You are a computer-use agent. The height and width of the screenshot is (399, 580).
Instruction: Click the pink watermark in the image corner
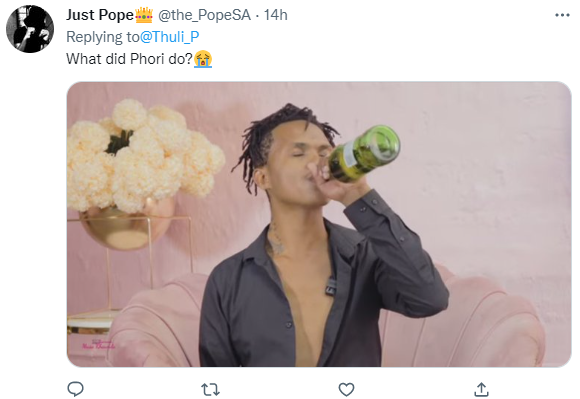98,344
